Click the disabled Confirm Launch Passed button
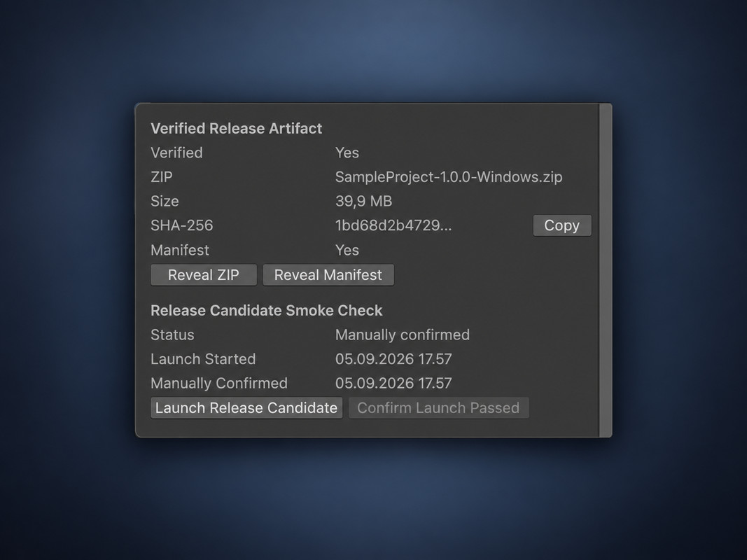The width and height of the screenshot is (747, 560). (439, 407)
